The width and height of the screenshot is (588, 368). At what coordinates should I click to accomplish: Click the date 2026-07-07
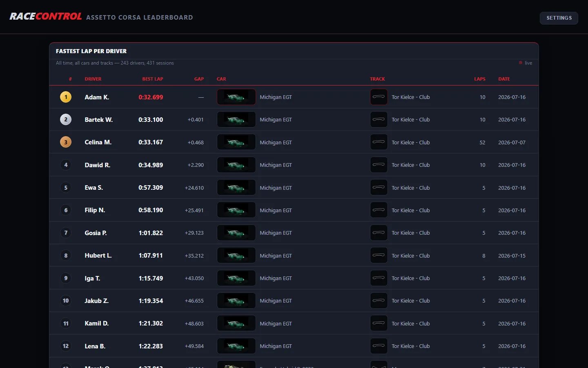pyautogui.click(x=512, y=143)
